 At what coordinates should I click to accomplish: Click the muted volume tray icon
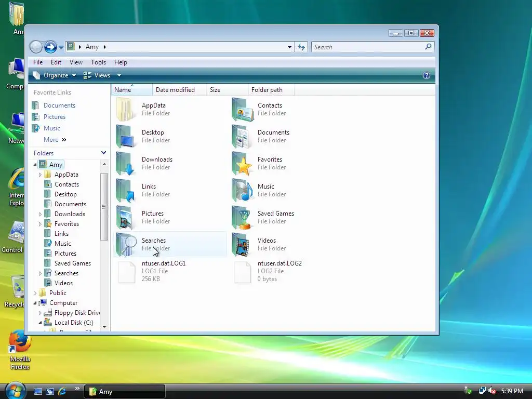point(492,391)
